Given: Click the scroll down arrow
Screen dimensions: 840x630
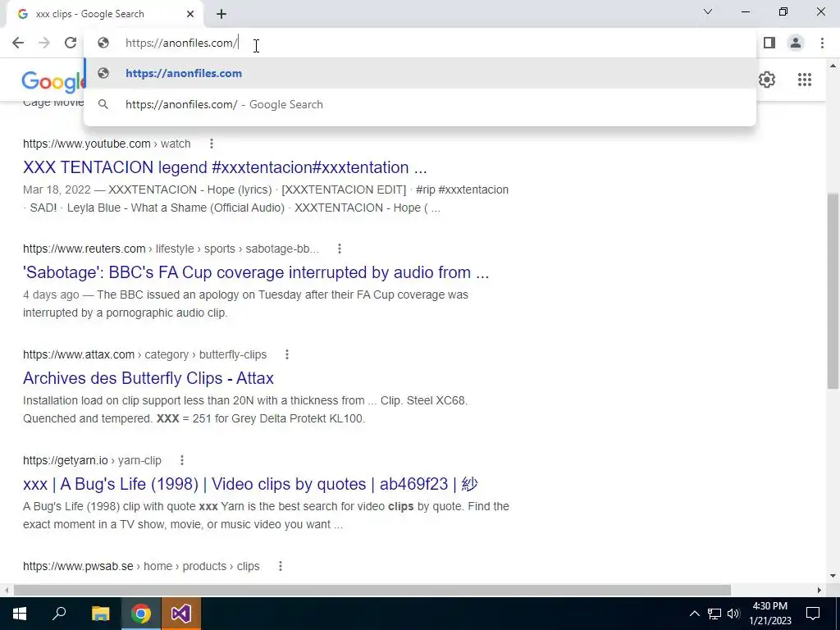Looking at the screenshot, I should [x=833, y=576].
